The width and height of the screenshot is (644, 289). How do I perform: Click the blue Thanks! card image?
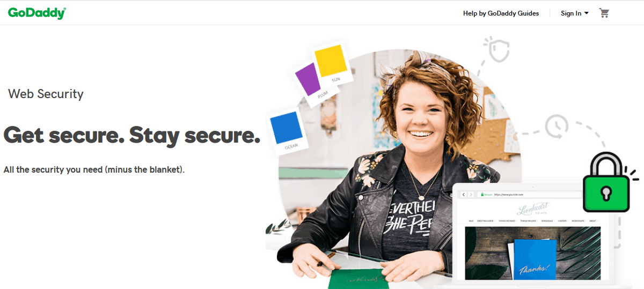532,258
